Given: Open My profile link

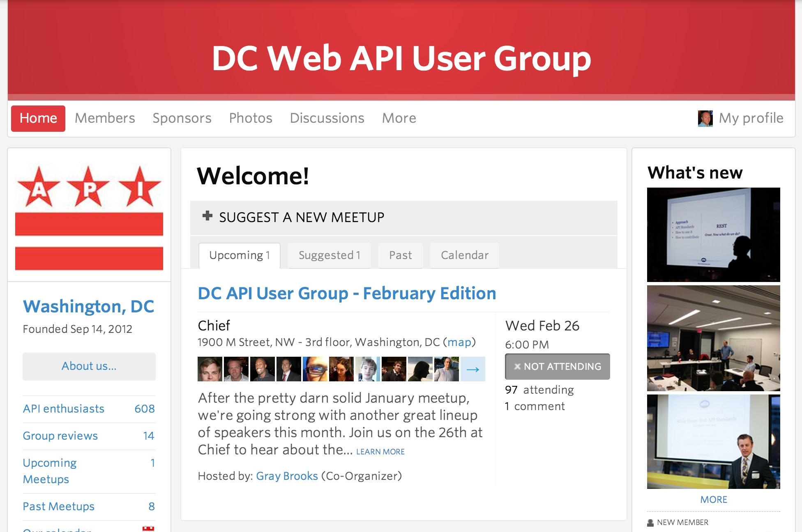Looking at the screenshot, I should (x=751, y=118).
